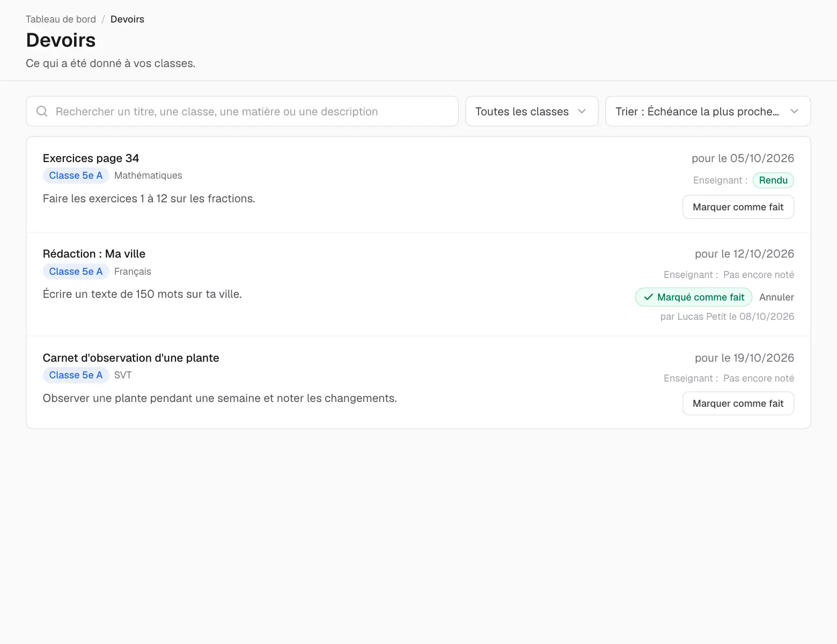Click par Lucas Petit le 08/10/2026 text
837x644 pixels.
click(x=727, y=317)
